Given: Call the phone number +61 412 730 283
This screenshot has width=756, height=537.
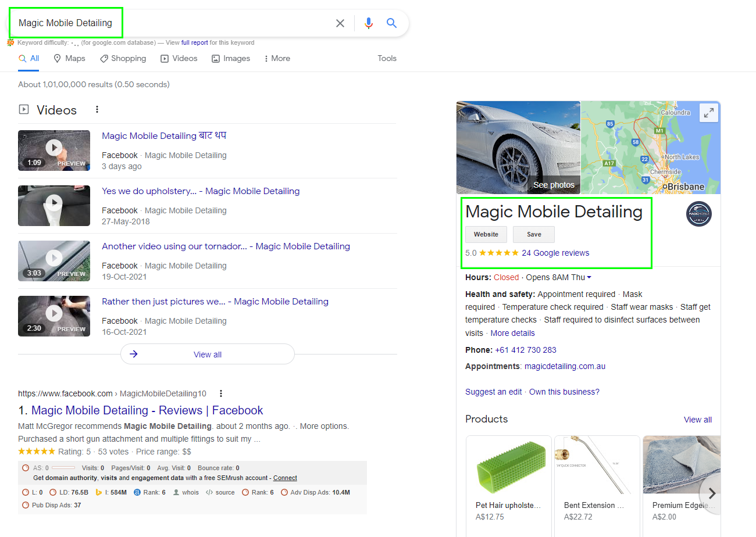Looking at the screenshot, I should click(x=526, y=350).
